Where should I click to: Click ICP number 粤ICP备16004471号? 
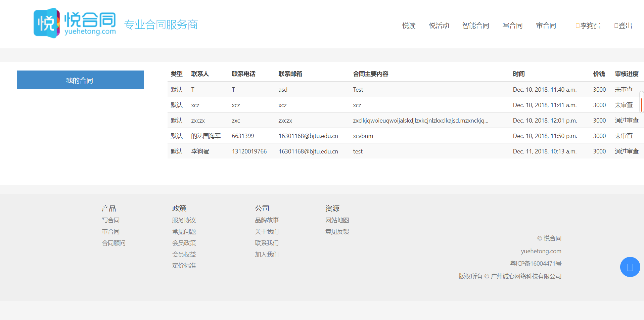(536, 264)
